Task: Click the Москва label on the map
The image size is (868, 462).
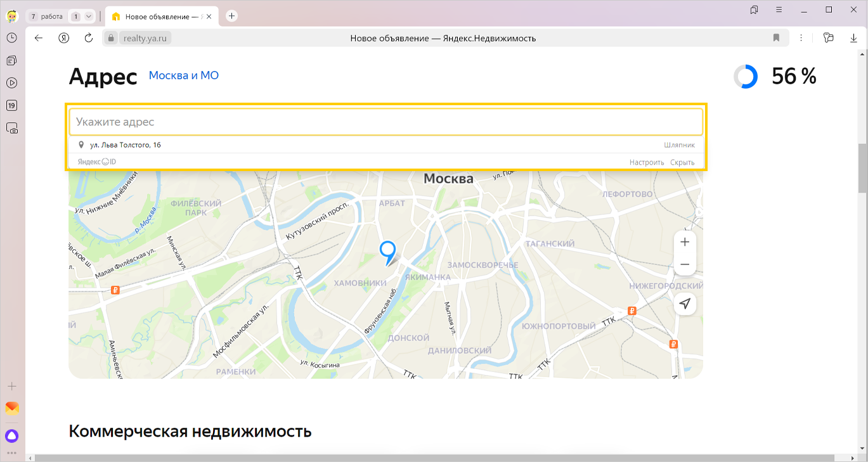Action: [x=448, y=179]
